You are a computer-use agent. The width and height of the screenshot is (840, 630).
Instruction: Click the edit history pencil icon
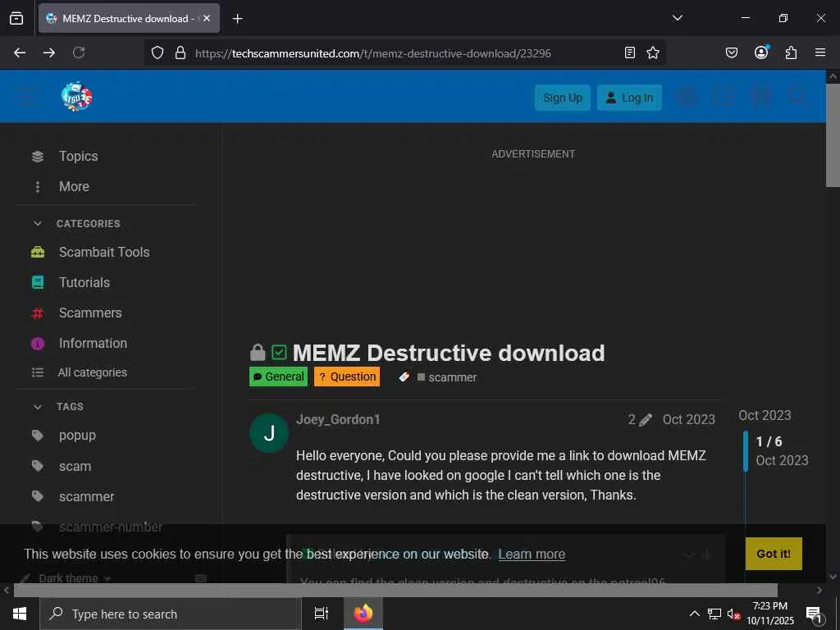coord(646,419)
